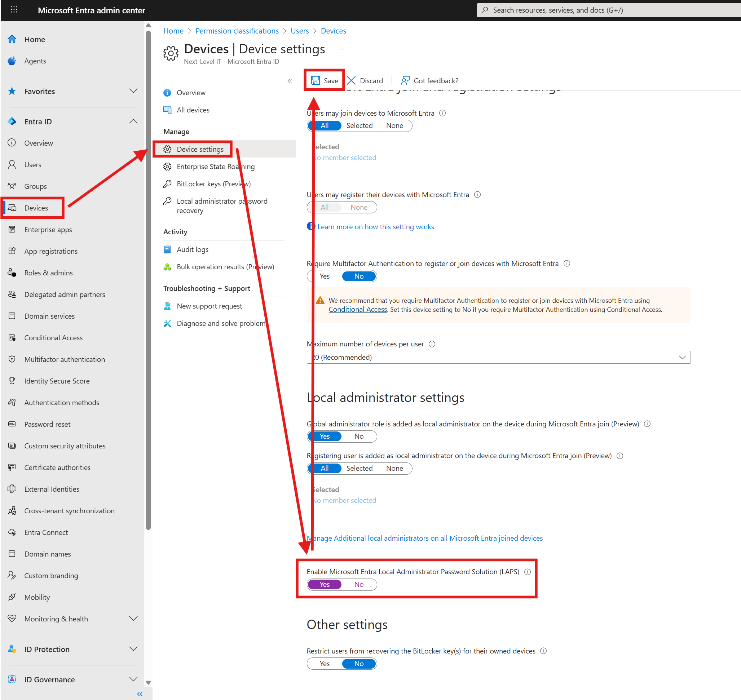The height and width of the screenshot is (700, 741).
Task: Click the Diagnose and solve problems icon
Action: [x=167, y=324]
